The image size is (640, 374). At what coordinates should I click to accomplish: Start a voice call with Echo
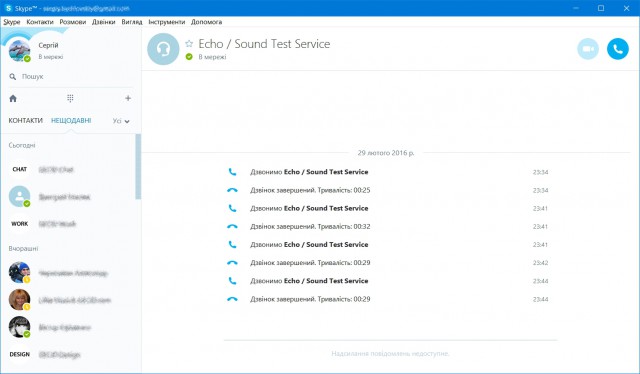point(618,49)
